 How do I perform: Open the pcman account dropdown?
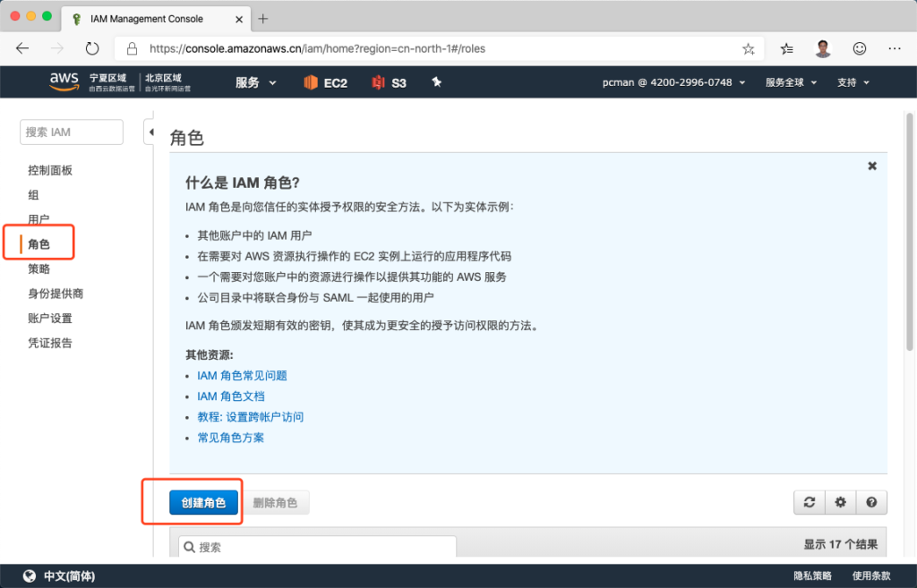(x=673, y=82)
